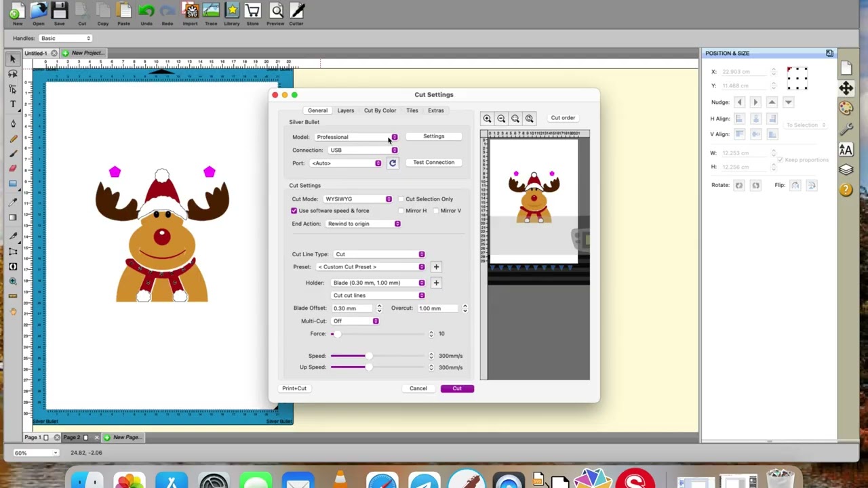The image size is (868, 488).
Task: Click the purple Cut button
Action: point(457,388)
